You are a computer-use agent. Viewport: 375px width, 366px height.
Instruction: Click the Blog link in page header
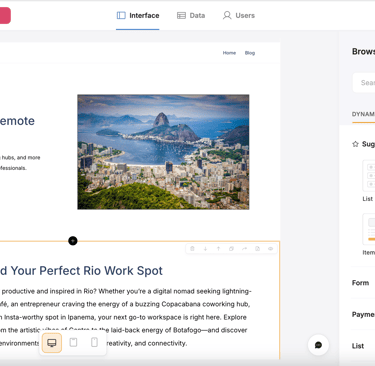tap(250, 53)
